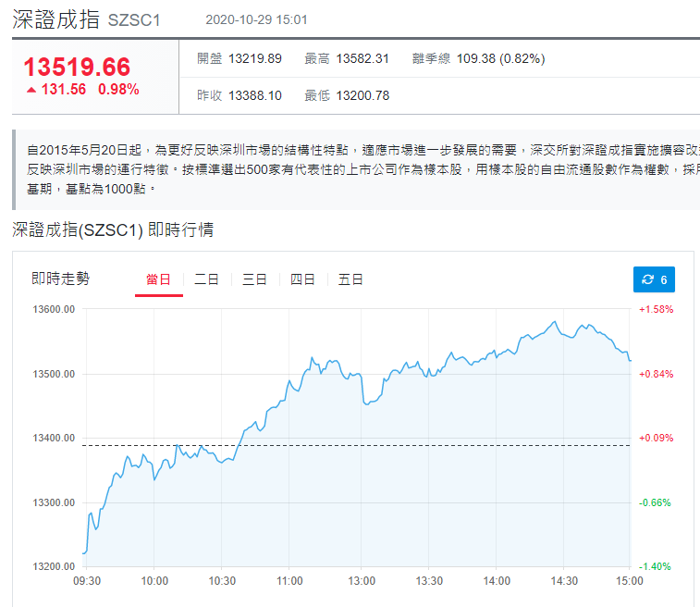Click the 13:00 time axis label
Image resolution: width=700 pixels, height=607 pixels.
pos(362,581)
